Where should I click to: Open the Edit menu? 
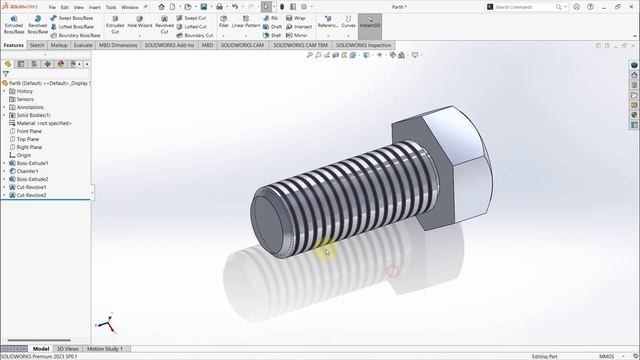coord(65,7)
